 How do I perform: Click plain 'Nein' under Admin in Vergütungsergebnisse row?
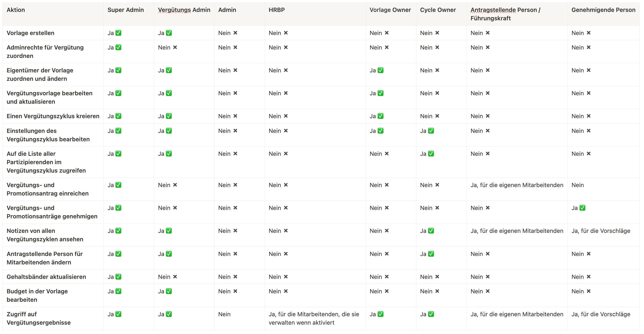224,314
